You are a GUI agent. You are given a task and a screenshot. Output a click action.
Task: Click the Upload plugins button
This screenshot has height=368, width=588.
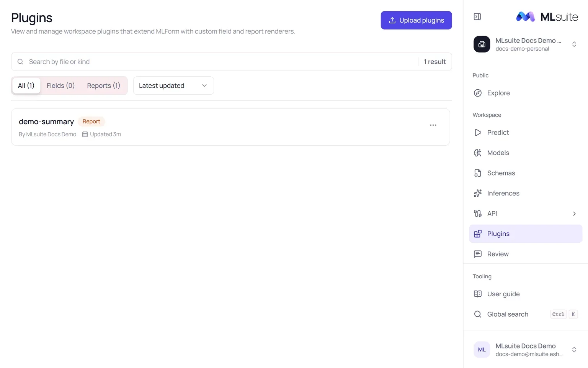tap(416, 20)
